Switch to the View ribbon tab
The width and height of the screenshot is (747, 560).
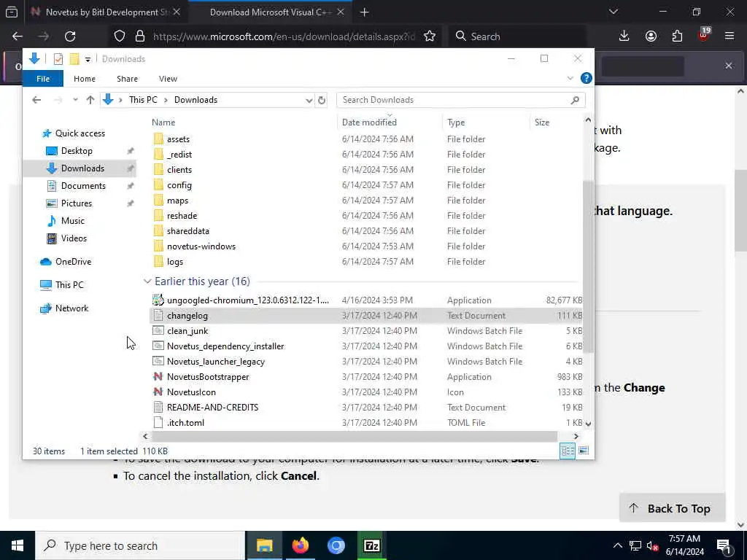[x=168, y=79]
